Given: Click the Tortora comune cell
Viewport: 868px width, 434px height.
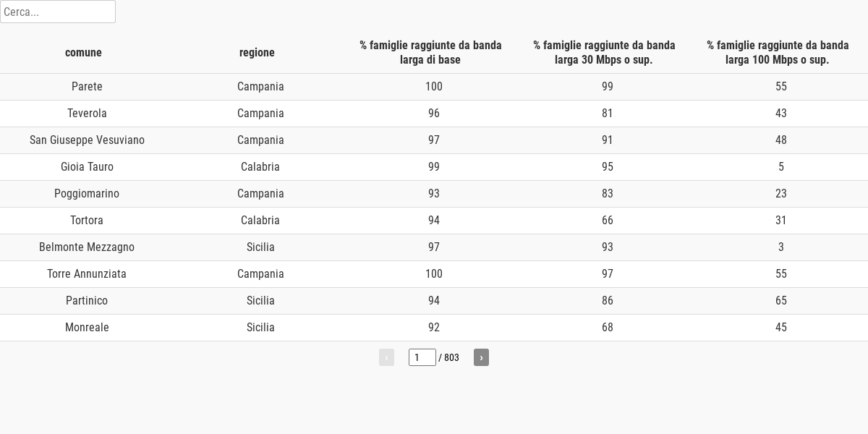Looking at the screenshot, I should (x=87, y=221).
